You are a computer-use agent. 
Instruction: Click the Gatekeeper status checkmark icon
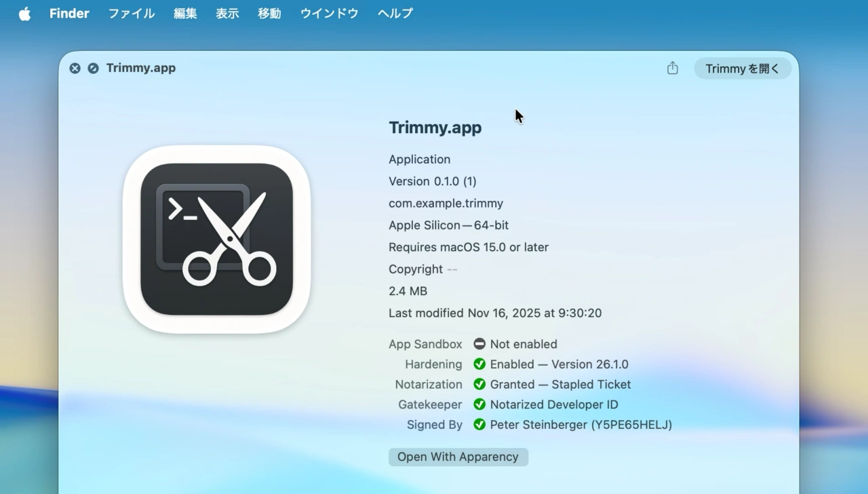point(479,404)
